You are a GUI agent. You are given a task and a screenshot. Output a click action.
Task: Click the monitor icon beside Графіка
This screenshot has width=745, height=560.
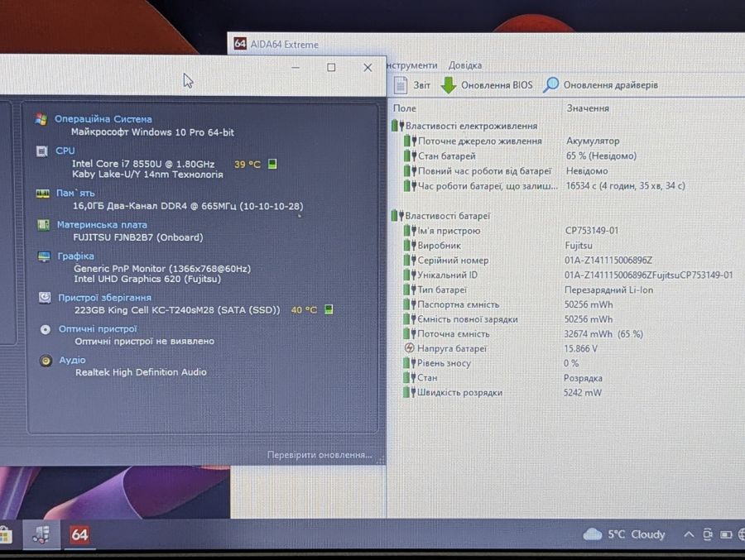[x=44, y=256]
